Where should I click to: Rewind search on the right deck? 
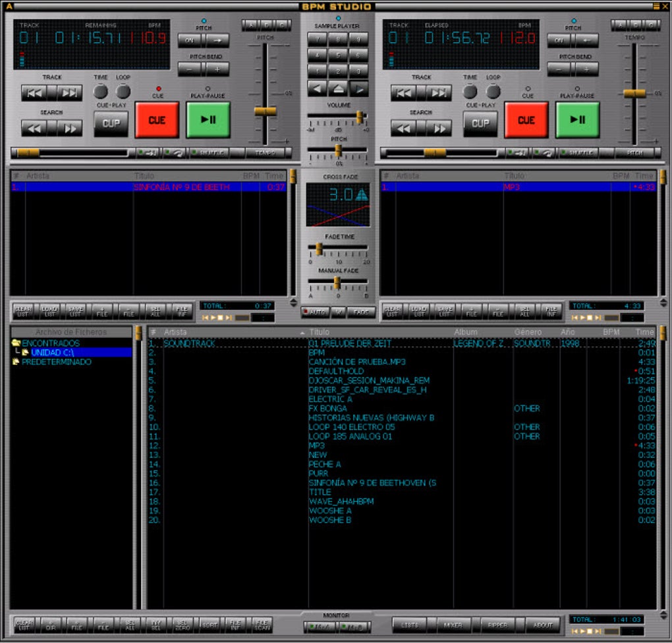(x=403, y=128)
